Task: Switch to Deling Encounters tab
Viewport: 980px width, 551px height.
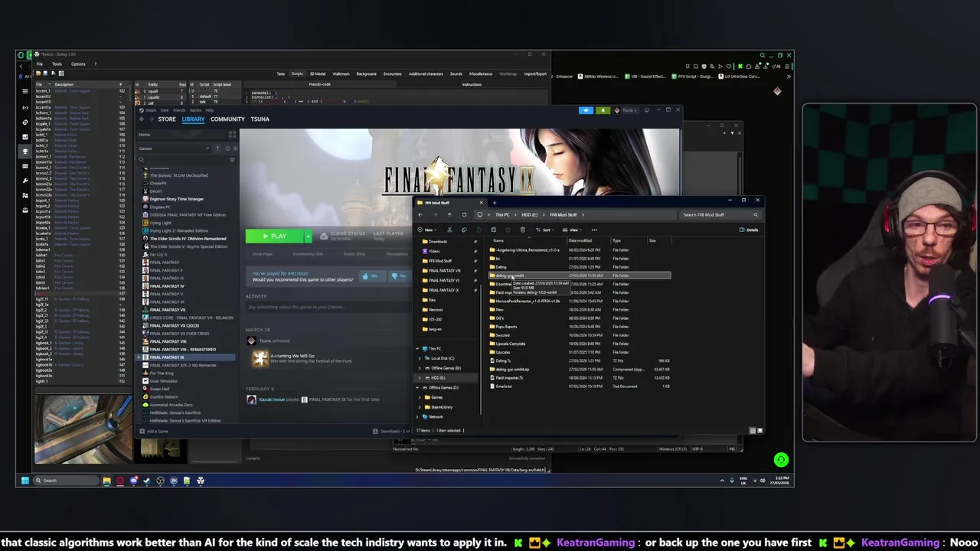Action: pos(392,74)
